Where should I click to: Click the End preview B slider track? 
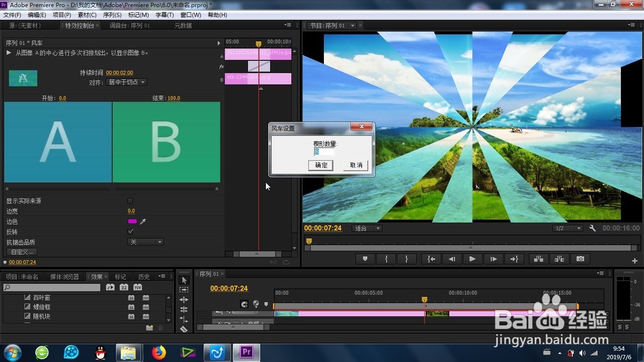pyautogui.click(x=166, y=189)
